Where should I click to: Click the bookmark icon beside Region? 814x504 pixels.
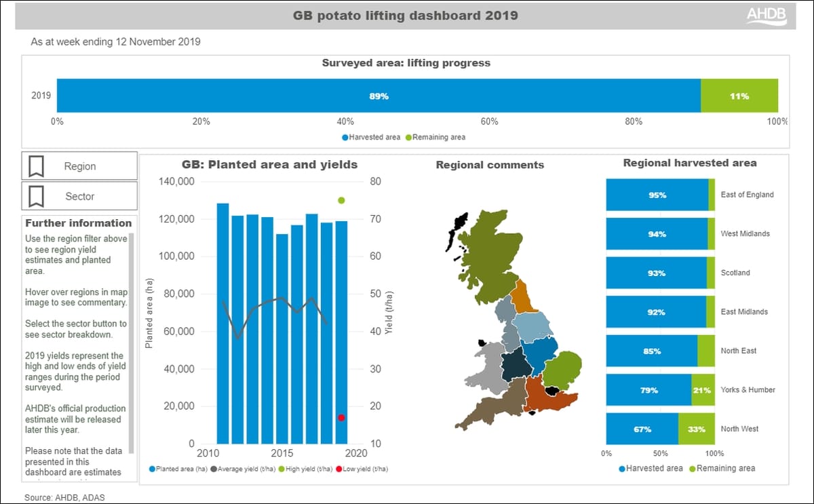37,166
